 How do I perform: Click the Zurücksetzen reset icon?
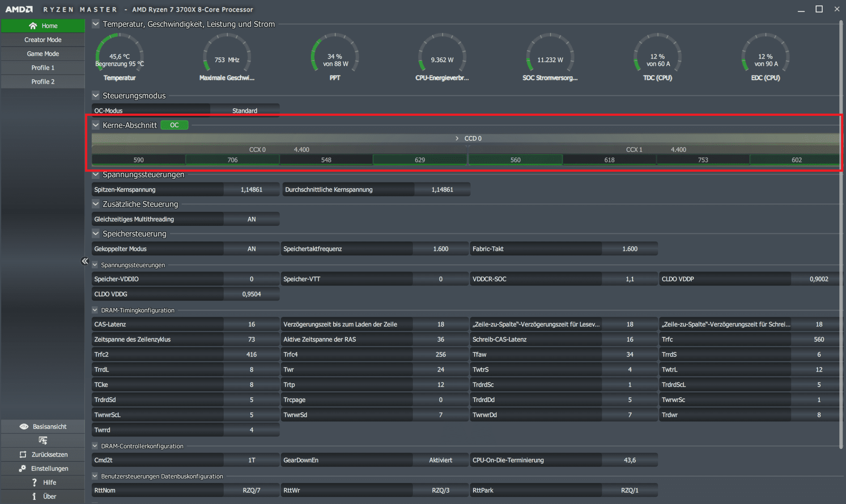click(x=23, y=454)
